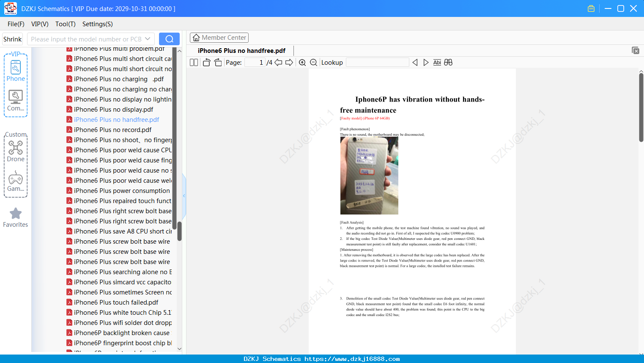Open the Phone category in sidebar
The image size is (644, 363).
(x=16, y=71)
